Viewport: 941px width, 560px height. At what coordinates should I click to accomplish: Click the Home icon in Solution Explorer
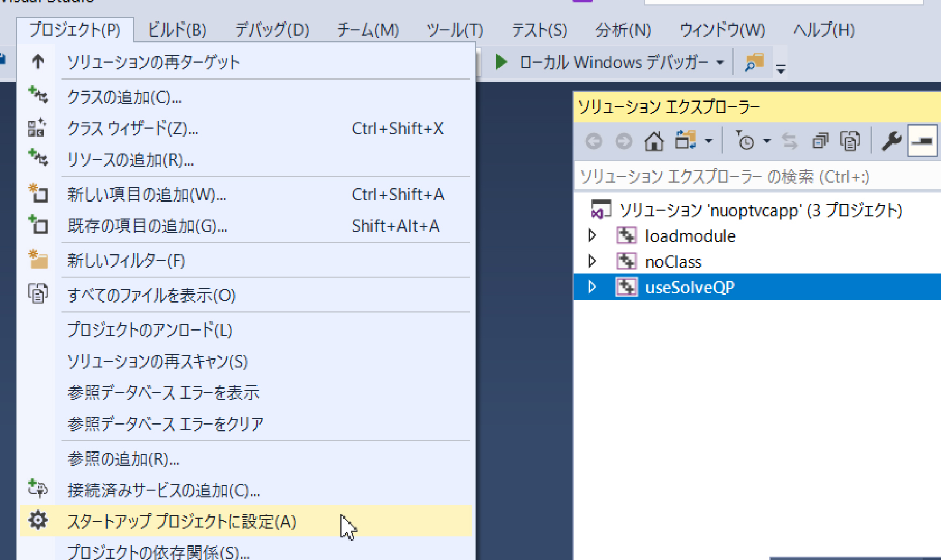[654, 141]
